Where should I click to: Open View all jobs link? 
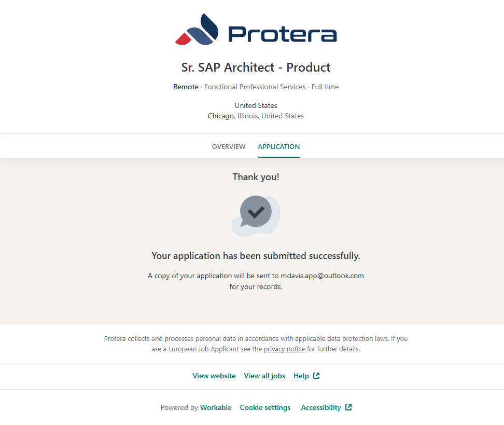[264, 376]
